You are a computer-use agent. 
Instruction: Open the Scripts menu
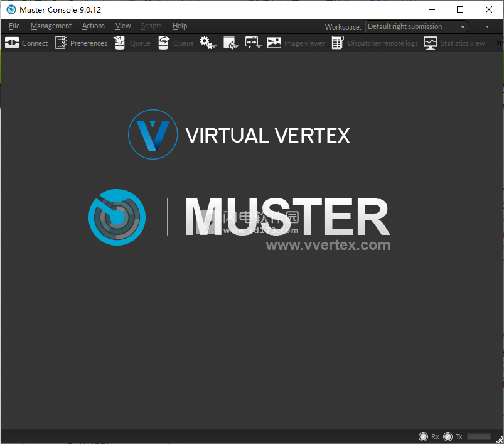tap(151, 26)
